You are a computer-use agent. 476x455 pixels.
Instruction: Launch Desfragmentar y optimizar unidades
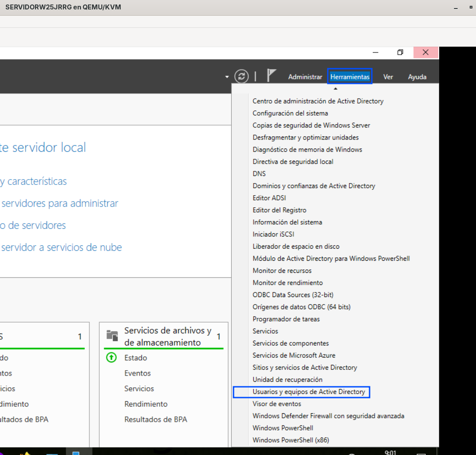click(305, 137)
